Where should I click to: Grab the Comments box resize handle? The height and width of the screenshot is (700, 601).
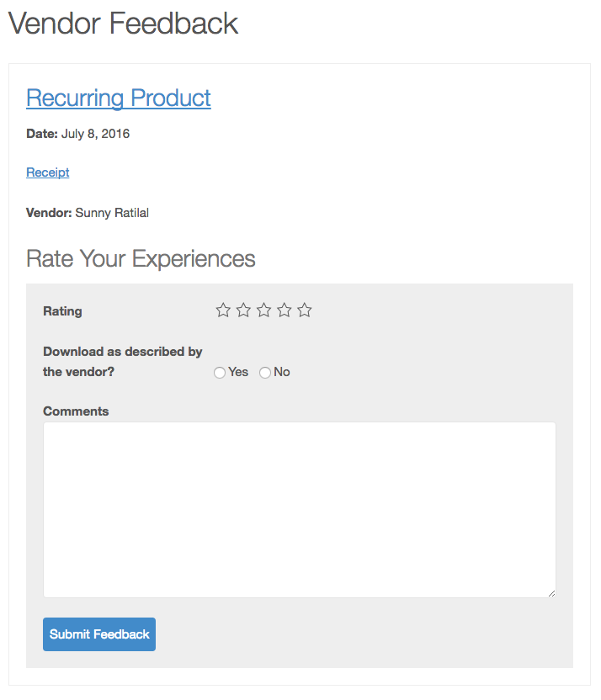[551, 593]
